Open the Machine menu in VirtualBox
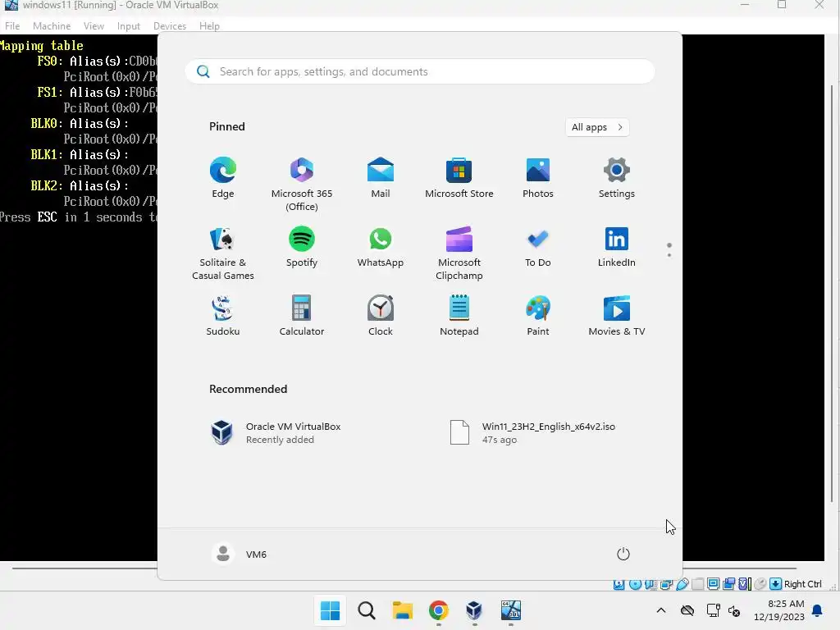The height and width of the screenshot is (630, 840). [x=52, y=25]
